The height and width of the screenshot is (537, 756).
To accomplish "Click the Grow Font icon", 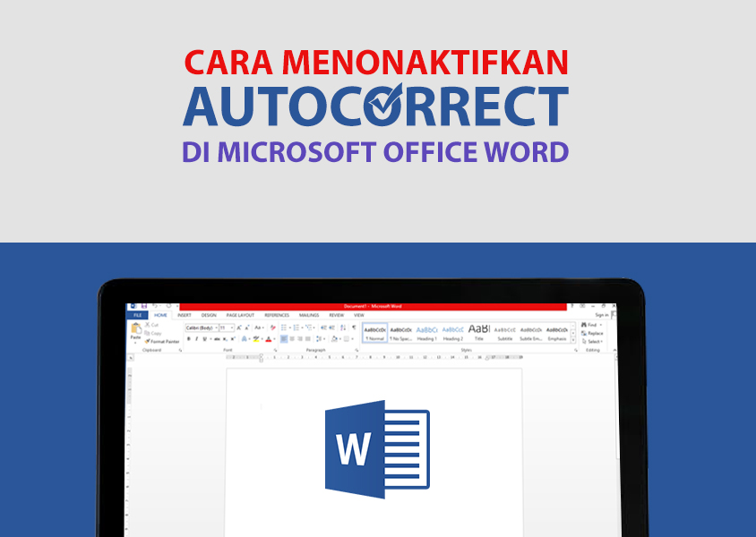I will [239, 328].
